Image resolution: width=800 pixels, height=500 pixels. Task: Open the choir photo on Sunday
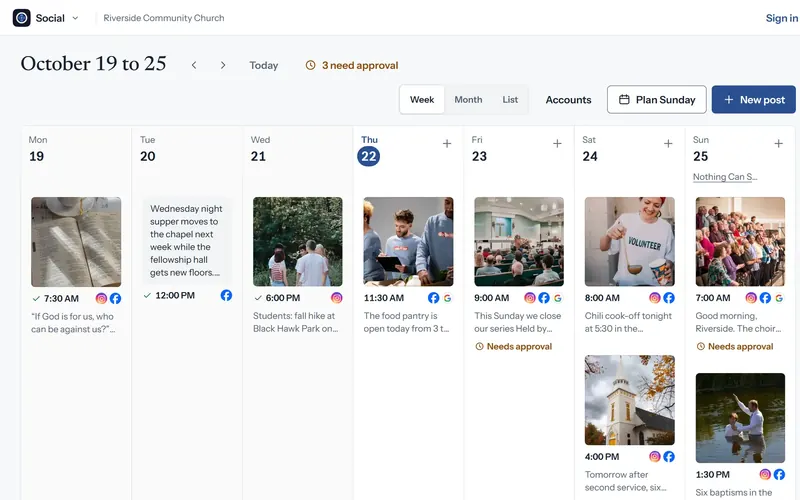coord(740,242)
